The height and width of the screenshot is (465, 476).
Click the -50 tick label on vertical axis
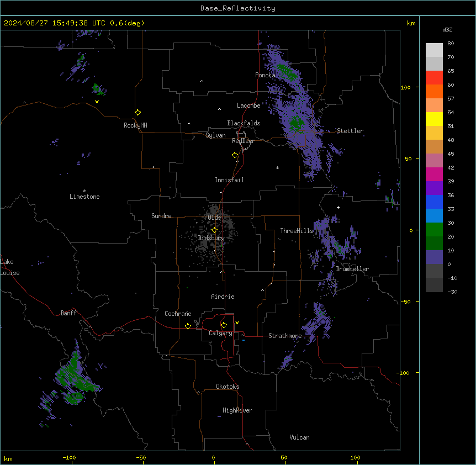pos(405,302)
